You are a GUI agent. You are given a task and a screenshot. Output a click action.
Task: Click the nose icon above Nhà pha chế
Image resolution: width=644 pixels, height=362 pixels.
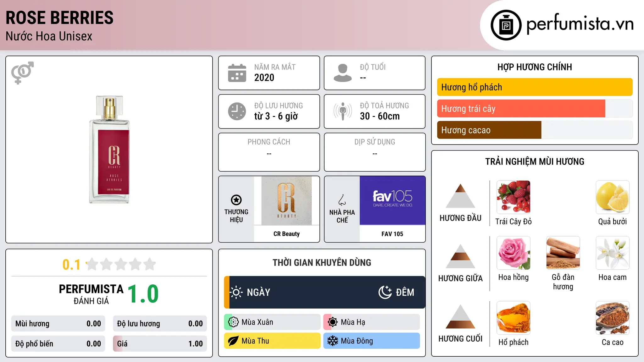(x=342, y=200)
